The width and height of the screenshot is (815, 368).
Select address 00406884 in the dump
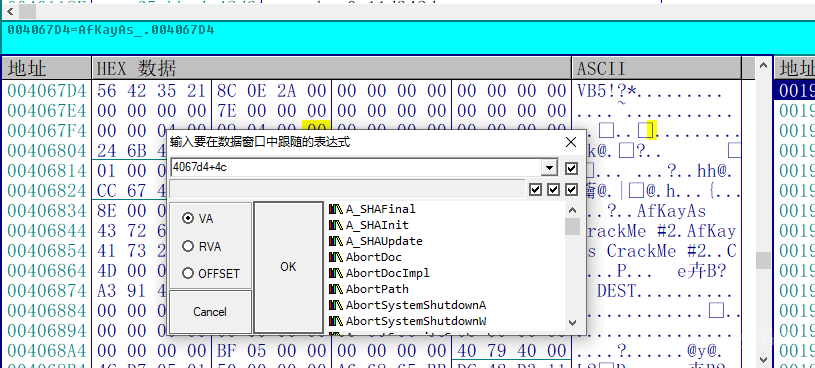(x=47, y=310)
